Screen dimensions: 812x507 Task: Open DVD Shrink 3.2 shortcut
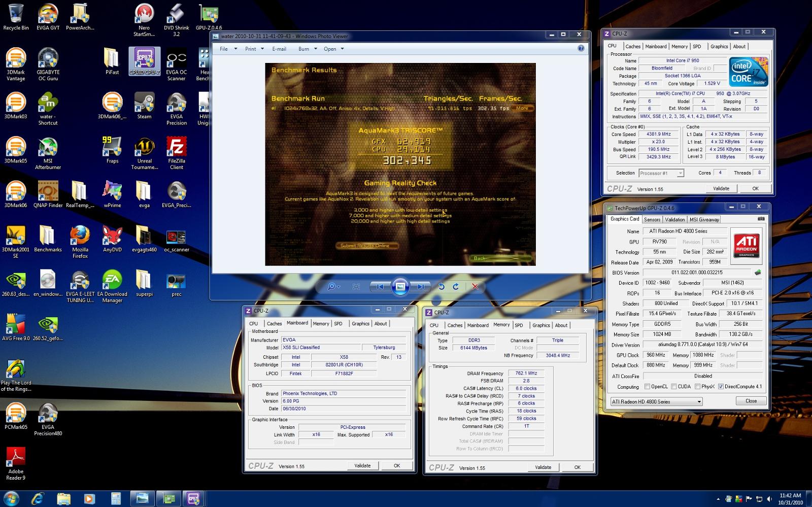(x=176, y=20)
